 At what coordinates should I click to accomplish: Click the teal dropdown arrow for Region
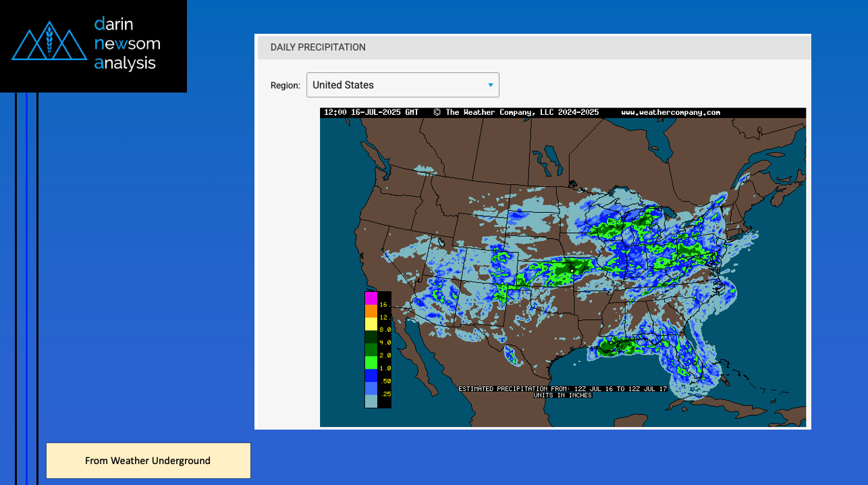pyautogui.click(x=491, y=85)
